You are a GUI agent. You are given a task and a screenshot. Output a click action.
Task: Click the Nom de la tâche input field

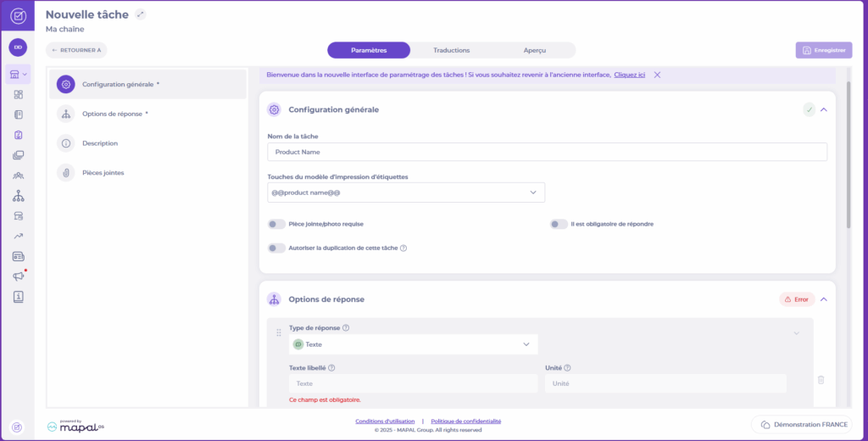coord(547,152)
